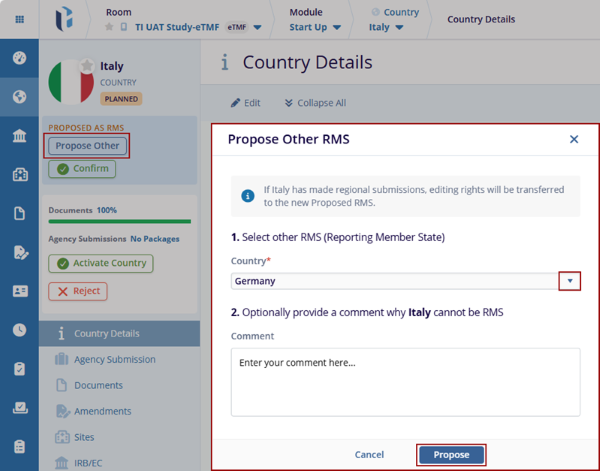Click into the Comment text area

405,381
